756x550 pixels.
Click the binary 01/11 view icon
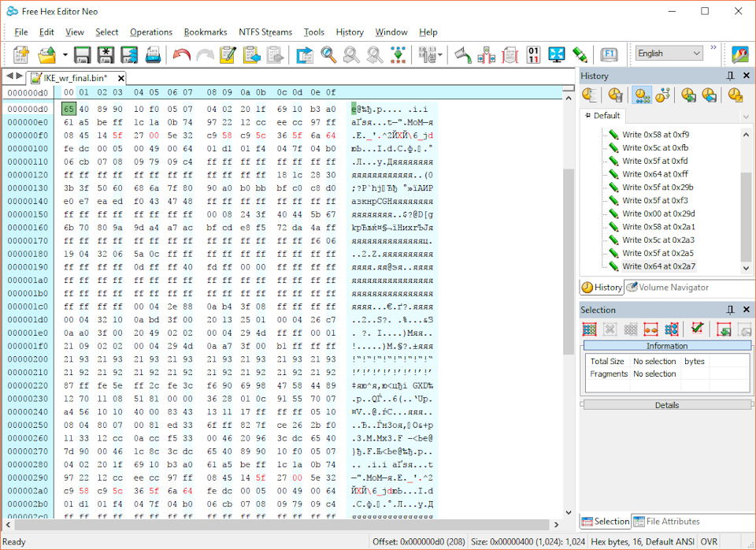coord(533,54)
